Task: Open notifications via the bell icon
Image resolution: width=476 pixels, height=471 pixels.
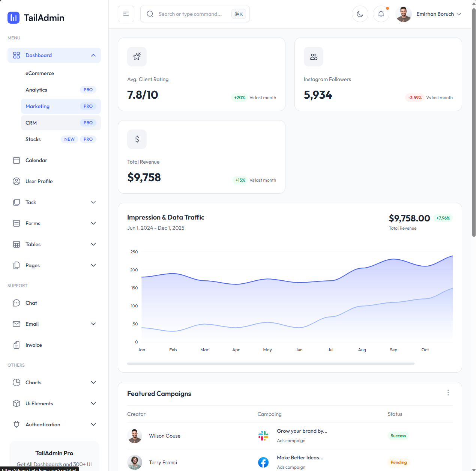Action: coord(381,14)
